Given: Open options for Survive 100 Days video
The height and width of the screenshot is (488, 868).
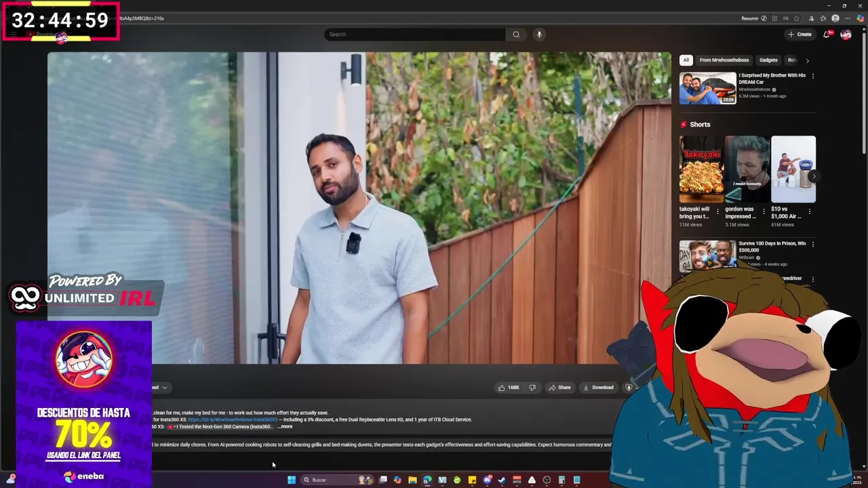Looking at the screenshot, I should [813, 244].
